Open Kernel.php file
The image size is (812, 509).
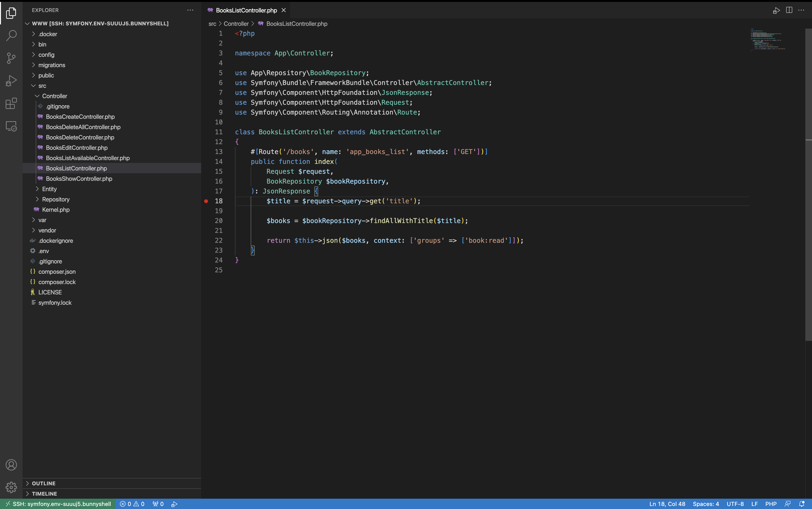coord(112,209)
